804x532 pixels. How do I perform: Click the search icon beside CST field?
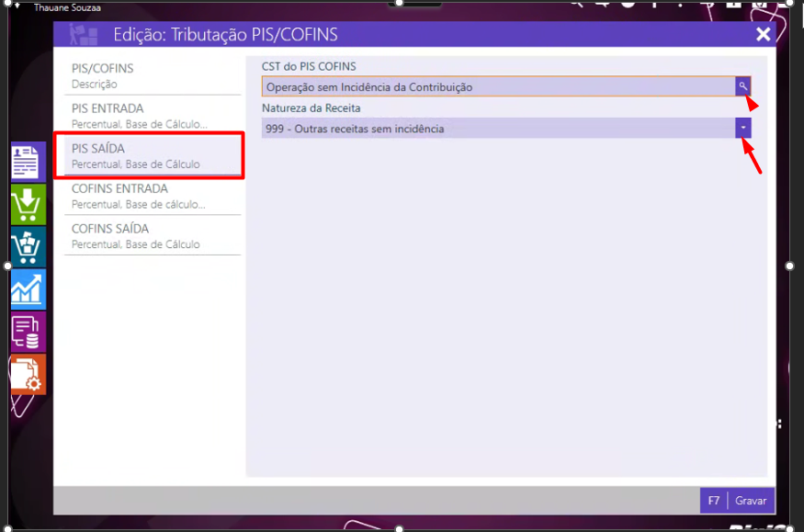[743, 86]
